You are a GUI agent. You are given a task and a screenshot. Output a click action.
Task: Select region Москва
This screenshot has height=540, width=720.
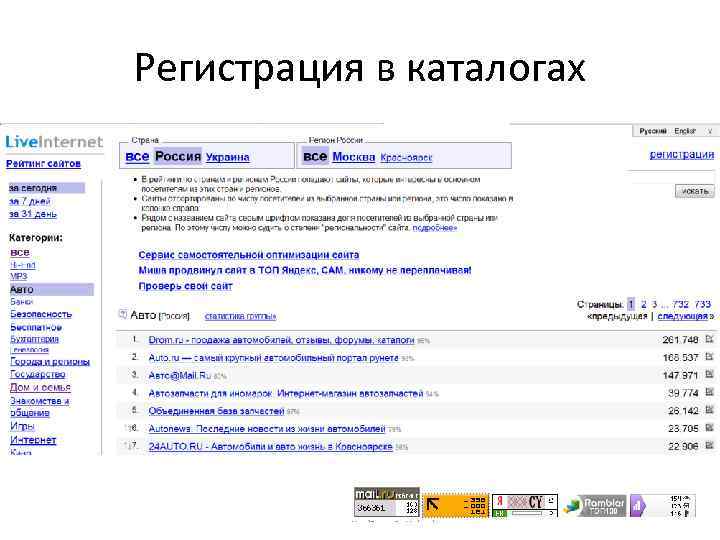coord(354,157)
